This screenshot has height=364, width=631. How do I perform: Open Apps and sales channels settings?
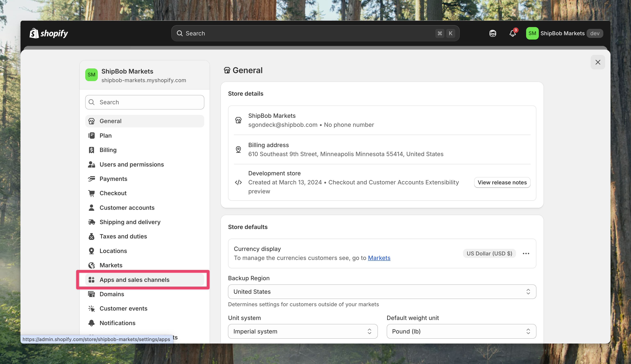point(135,280)
